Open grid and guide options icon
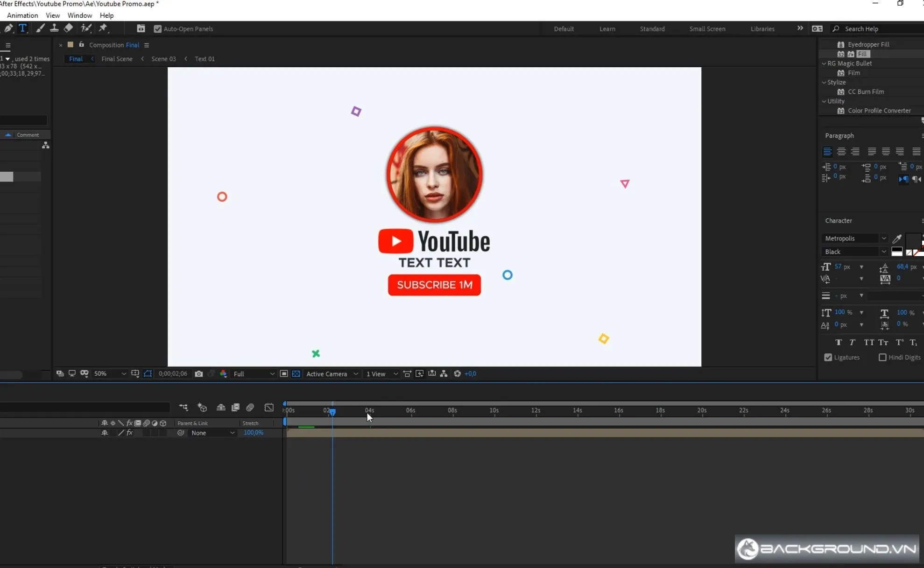This screenshot has width=924, height=568. point(135,374)
